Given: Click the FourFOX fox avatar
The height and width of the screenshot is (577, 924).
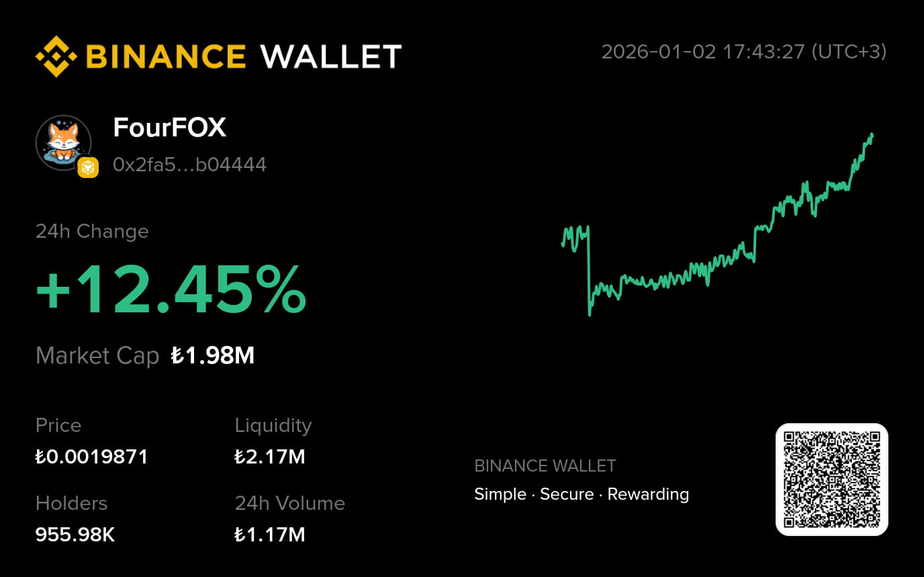Looking at the screenshot, I should [62, 141].
